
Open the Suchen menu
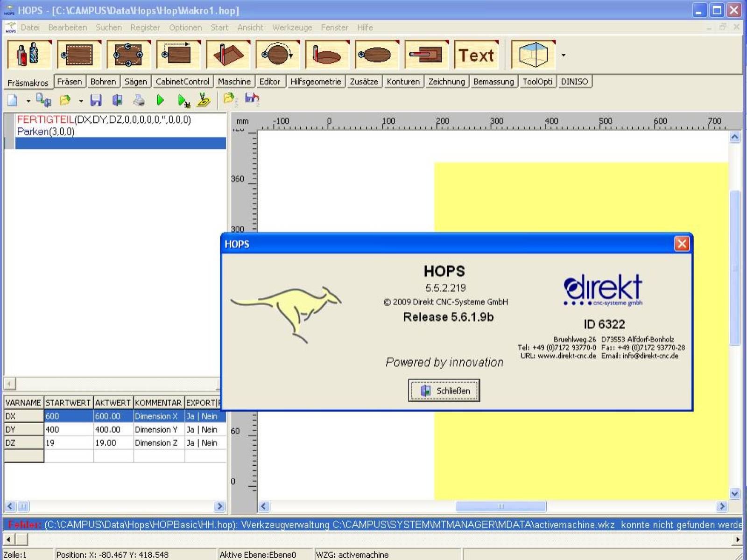coord(109,28)
